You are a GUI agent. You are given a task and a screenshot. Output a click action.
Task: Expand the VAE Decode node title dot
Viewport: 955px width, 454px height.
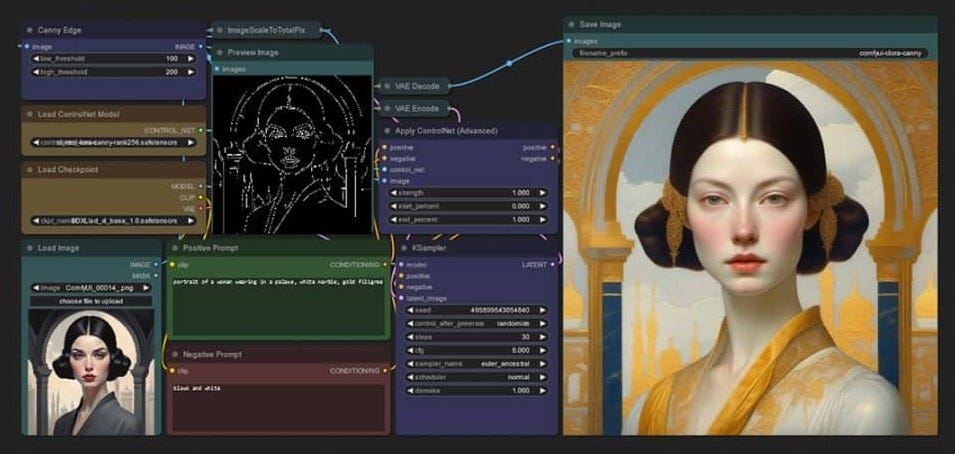tap(387, 86)
